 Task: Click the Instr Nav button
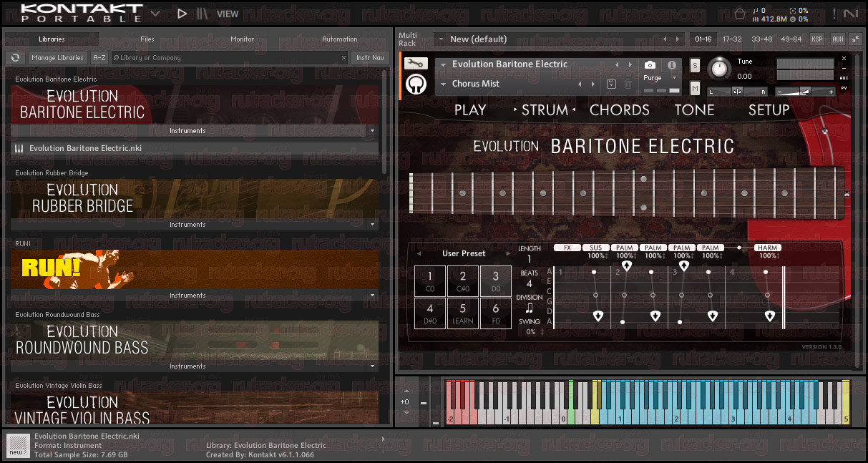[x=370, y=58]
